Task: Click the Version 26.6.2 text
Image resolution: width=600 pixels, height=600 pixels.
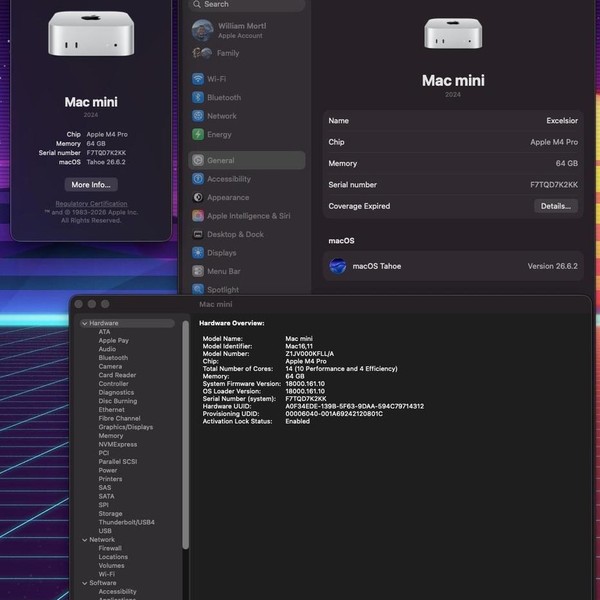Action: click(x=553, y=266)
